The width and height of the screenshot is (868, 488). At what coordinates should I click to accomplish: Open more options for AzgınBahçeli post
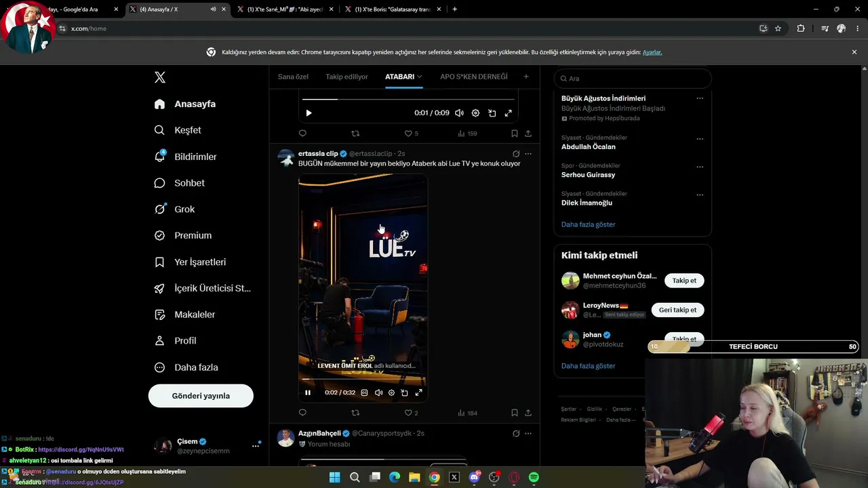[528, 433]
